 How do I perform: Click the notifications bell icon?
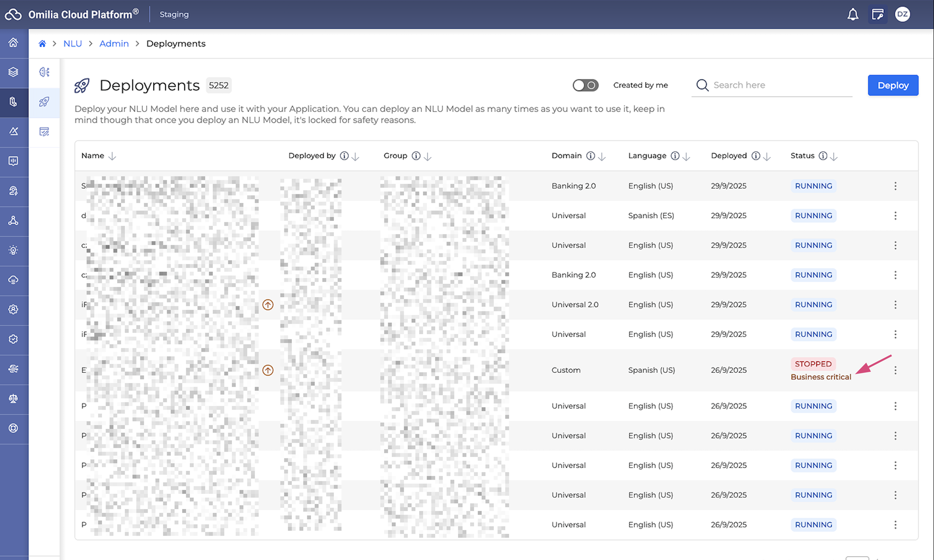852,14
